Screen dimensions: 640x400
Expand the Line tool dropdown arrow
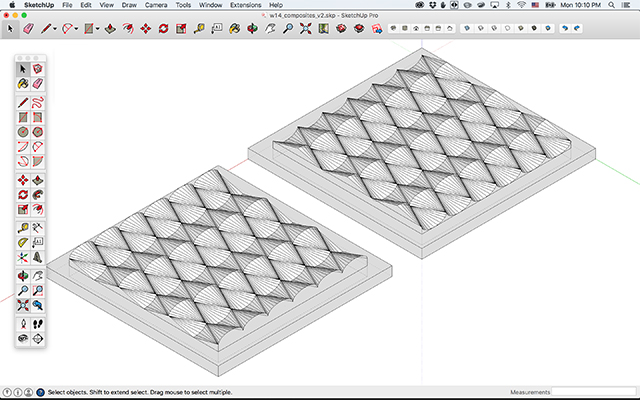[x=55, y=29]
